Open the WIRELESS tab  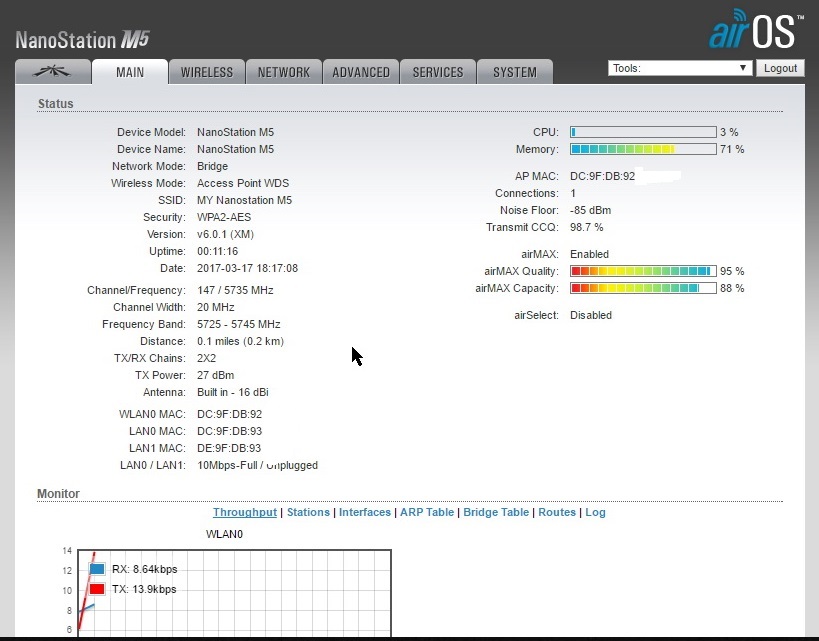point(207,72)
